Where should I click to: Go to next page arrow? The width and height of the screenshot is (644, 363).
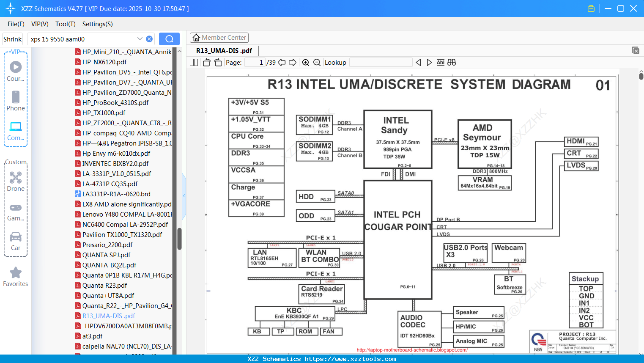click(x=293, y=62)
